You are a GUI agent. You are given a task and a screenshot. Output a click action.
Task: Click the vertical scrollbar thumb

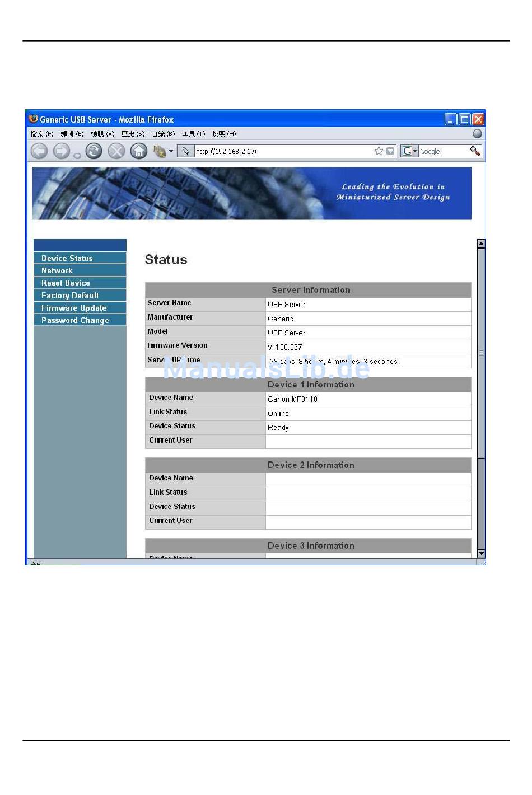point(481,353)
